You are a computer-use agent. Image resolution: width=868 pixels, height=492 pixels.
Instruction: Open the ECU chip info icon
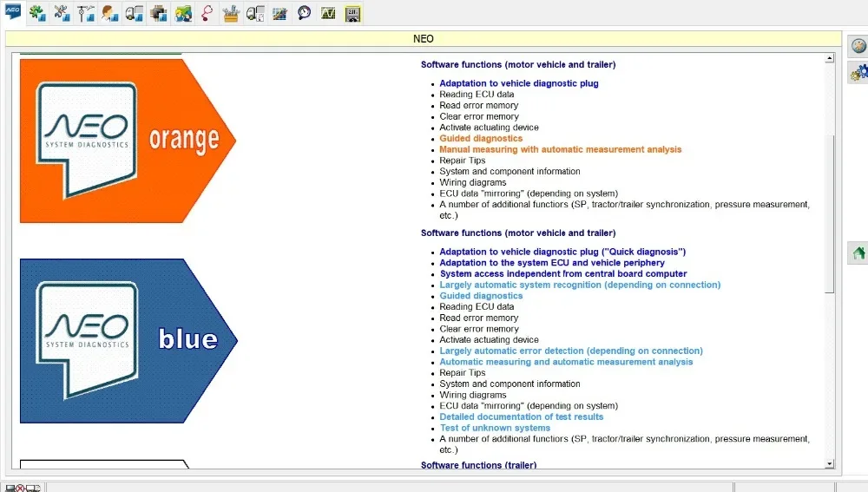point(158,13)
